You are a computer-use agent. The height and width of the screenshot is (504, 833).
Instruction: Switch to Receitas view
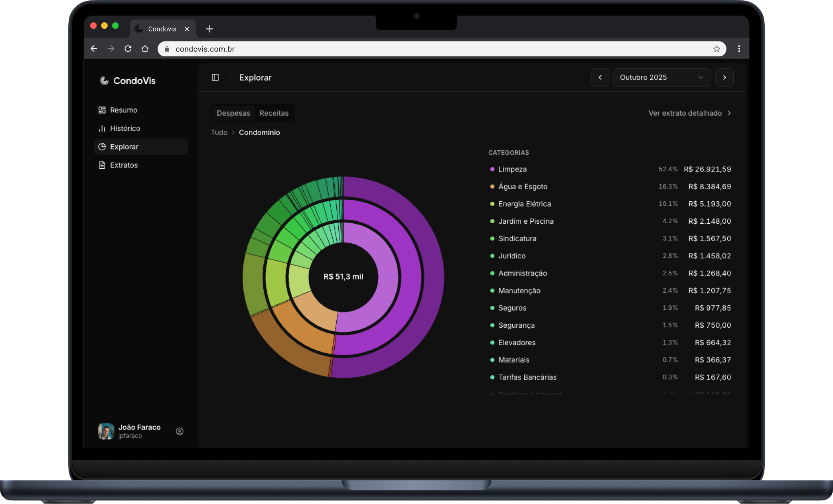click(x=274, y=113)
